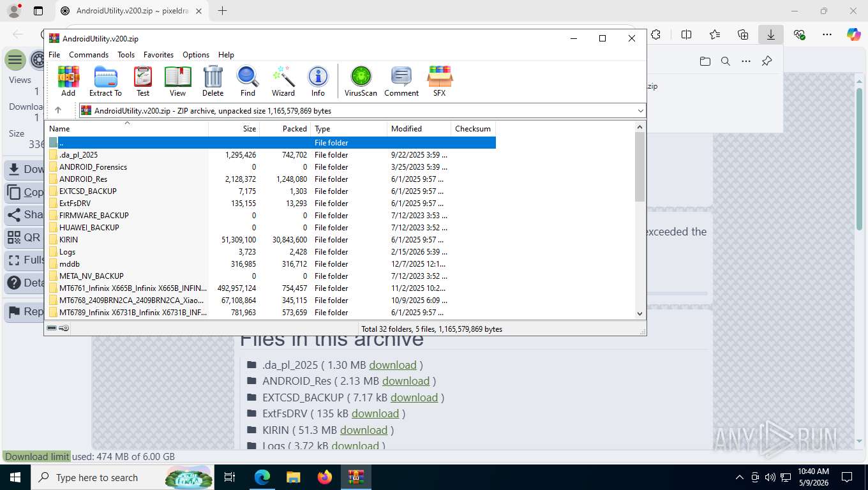Open the Comment tool
Screen dimensions: 868x490
(401, 81)
